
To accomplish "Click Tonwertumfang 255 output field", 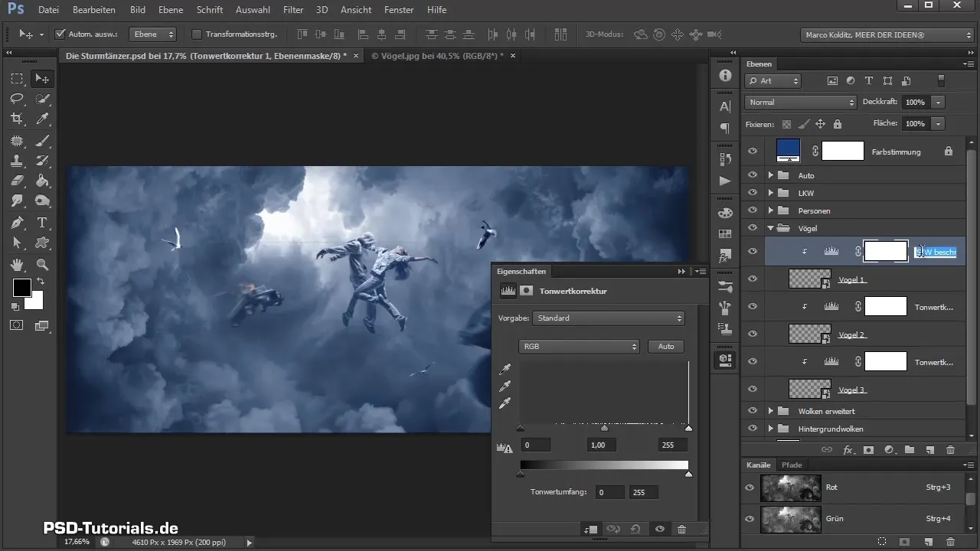I will [643, 493].
